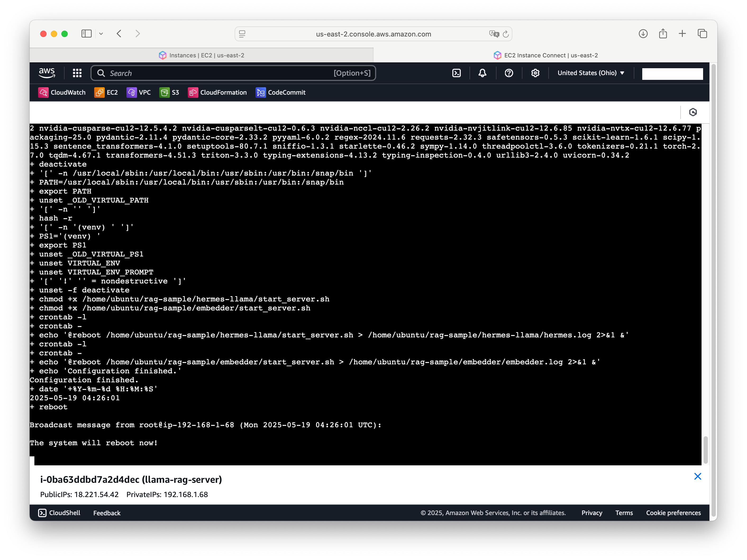The image size is (747, 560).
Task: Launch CloudShell from the top navigation icon
Action: [456, 73]
